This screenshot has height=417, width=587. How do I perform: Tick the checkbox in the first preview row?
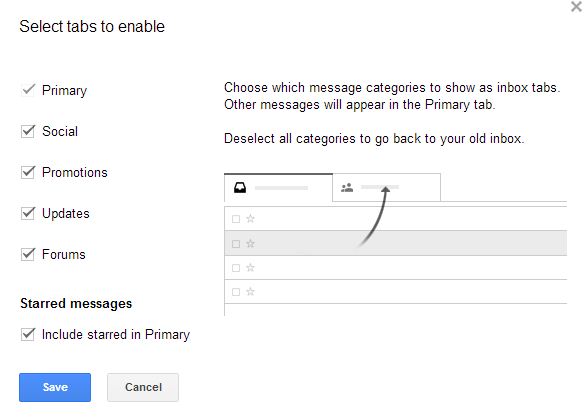click(236, 219)
